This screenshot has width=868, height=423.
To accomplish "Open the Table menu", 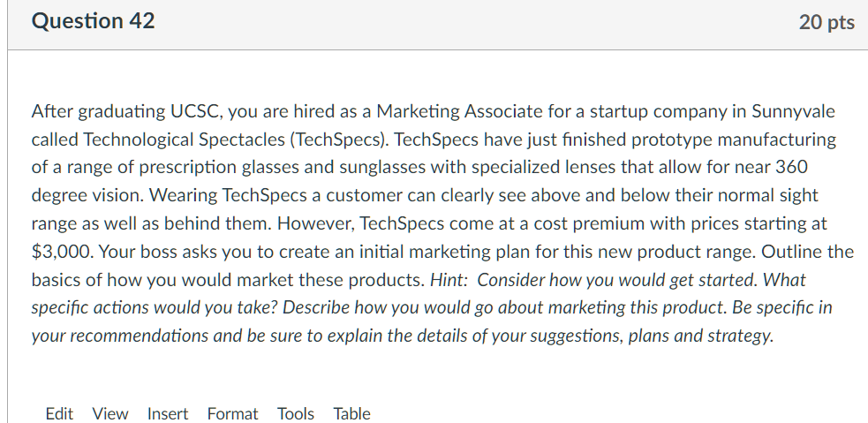I will click(x=352, y=413).
